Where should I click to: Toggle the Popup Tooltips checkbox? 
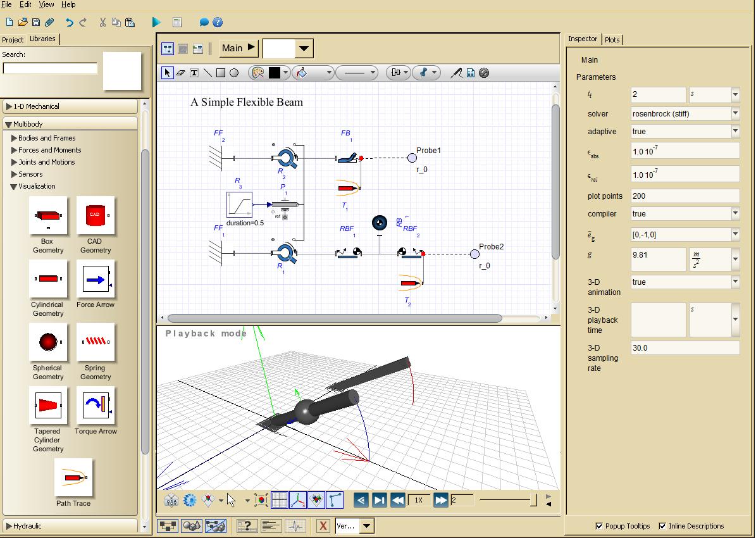click(x=599, y=526)
